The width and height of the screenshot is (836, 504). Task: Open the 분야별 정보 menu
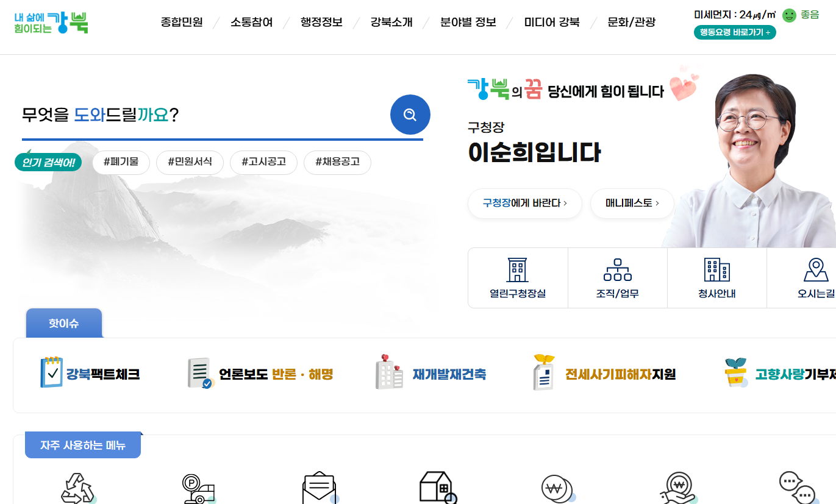coord(468,23)
